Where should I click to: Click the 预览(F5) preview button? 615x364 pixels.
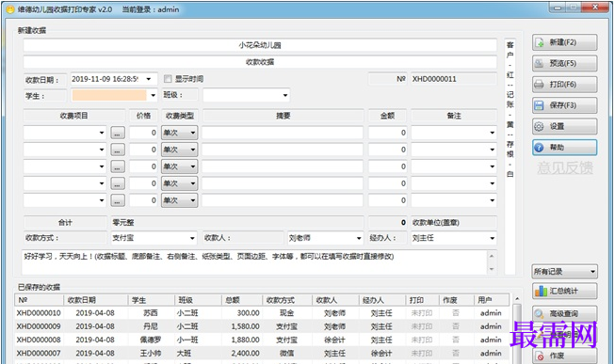(x=564, y=63)
